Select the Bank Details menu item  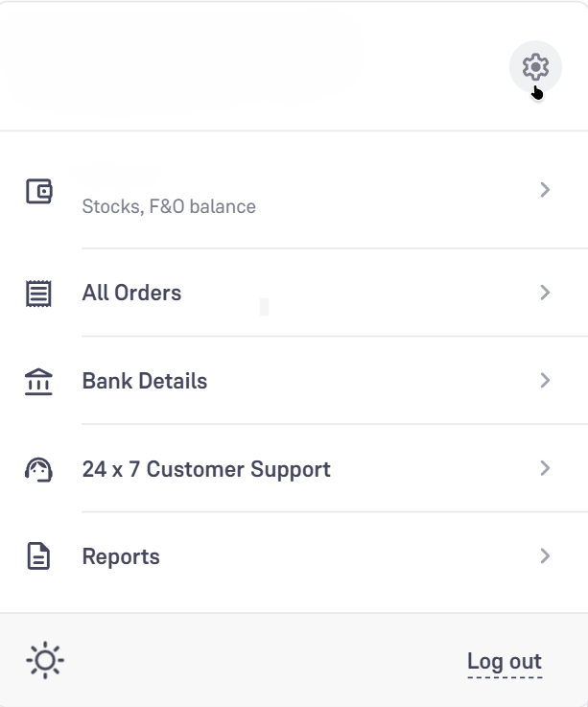(x=145, y=381)
